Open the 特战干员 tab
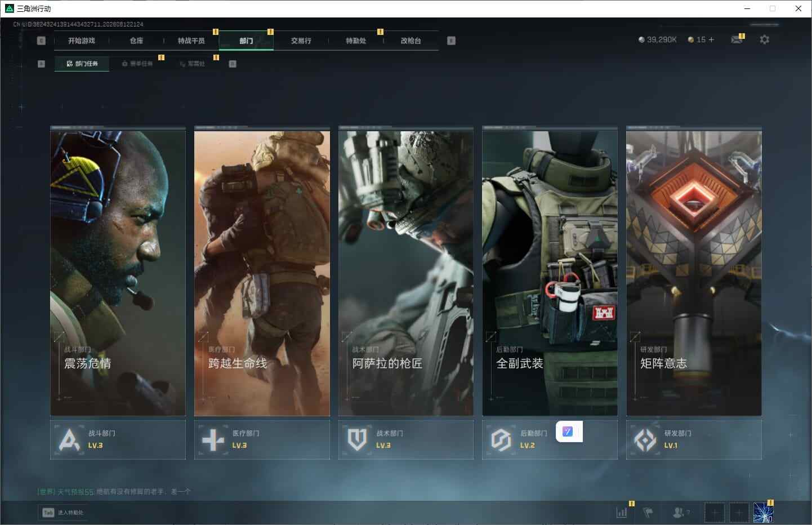The width and height of the screenshot is (812, 525). 191,41
